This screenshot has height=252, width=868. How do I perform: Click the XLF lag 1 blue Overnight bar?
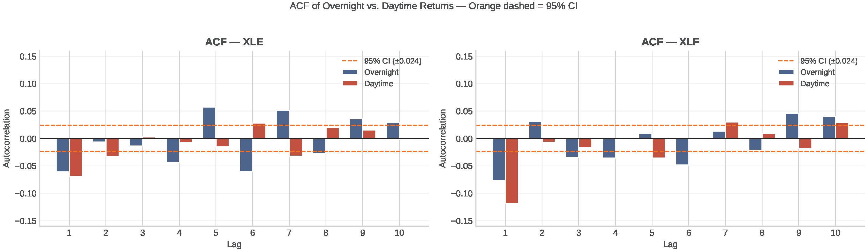(x=499, y=159)
